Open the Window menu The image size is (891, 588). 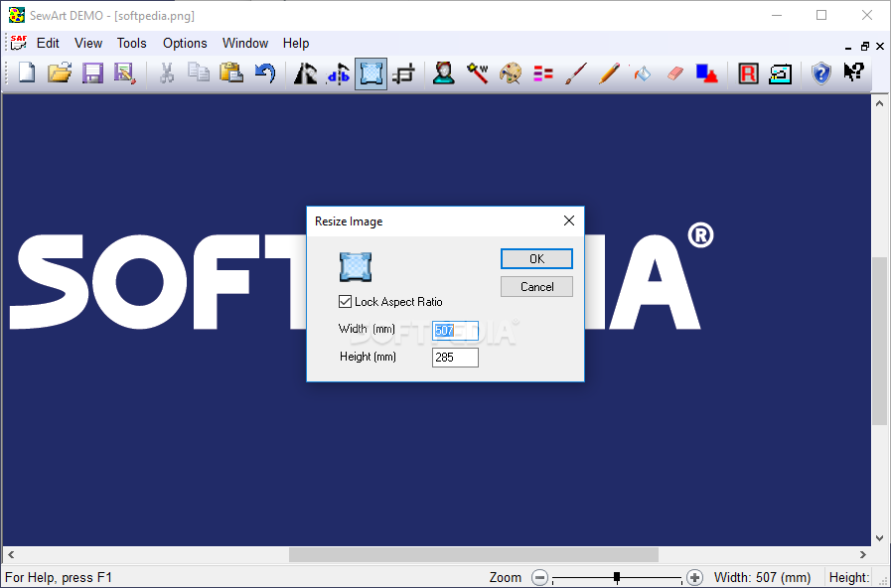pyautogui.click(x=245, y=43)
